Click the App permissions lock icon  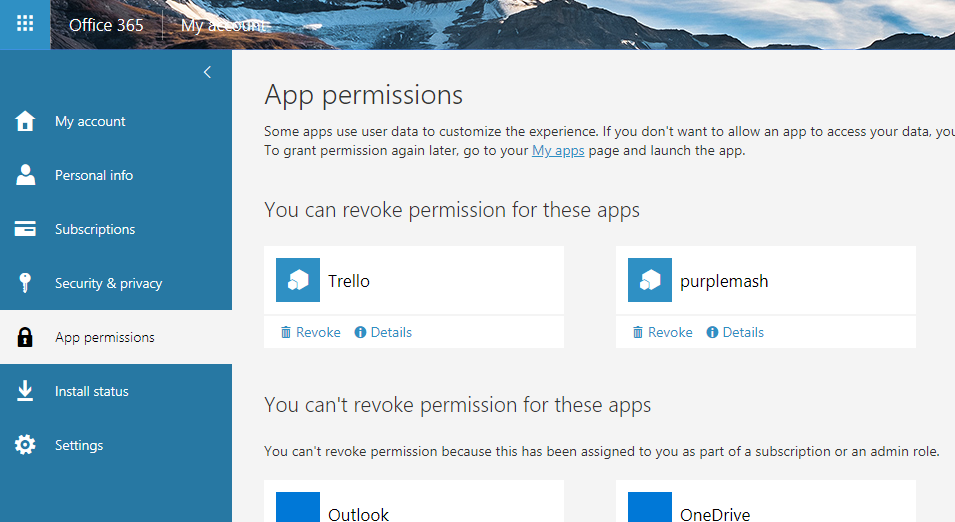[x=25, y=337]
